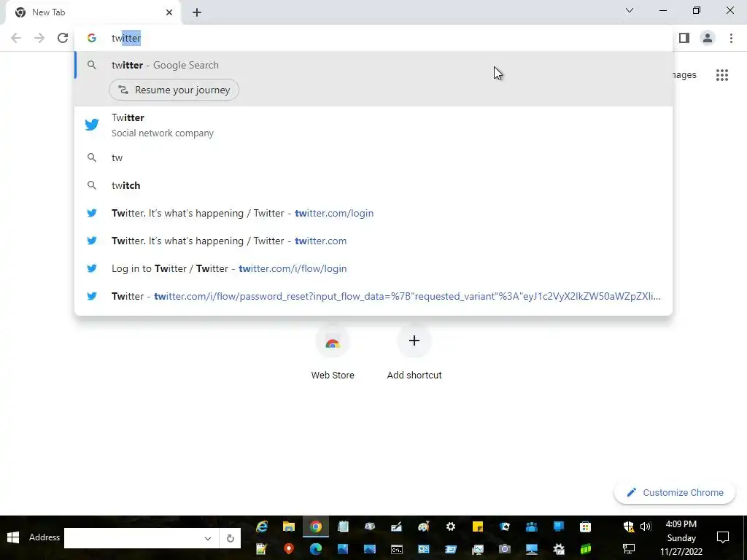This screenshot has width=747, height=560.
Task: Open File Explorer from taskbar
Action: click(x=289, y=526)
